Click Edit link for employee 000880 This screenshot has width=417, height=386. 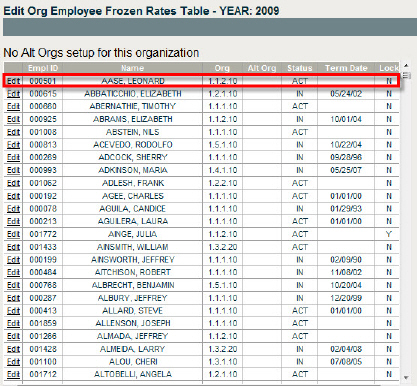click(x=13, y=106)
